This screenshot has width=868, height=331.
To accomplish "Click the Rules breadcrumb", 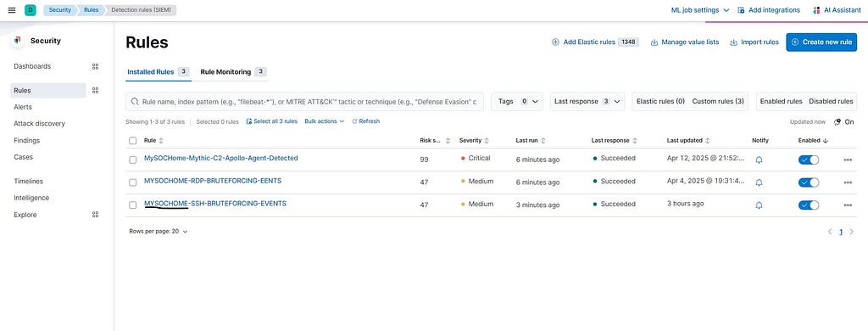I will point(91,10).
